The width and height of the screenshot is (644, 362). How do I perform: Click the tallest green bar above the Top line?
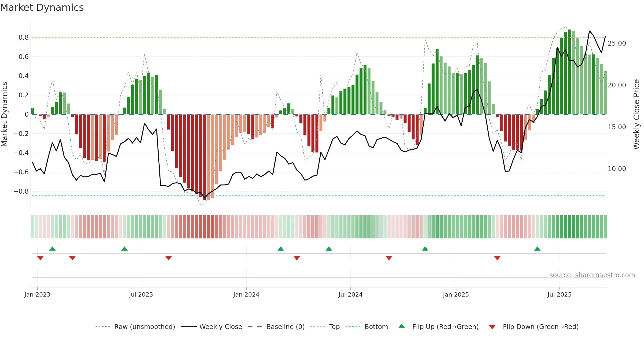(x=569, y=72)
